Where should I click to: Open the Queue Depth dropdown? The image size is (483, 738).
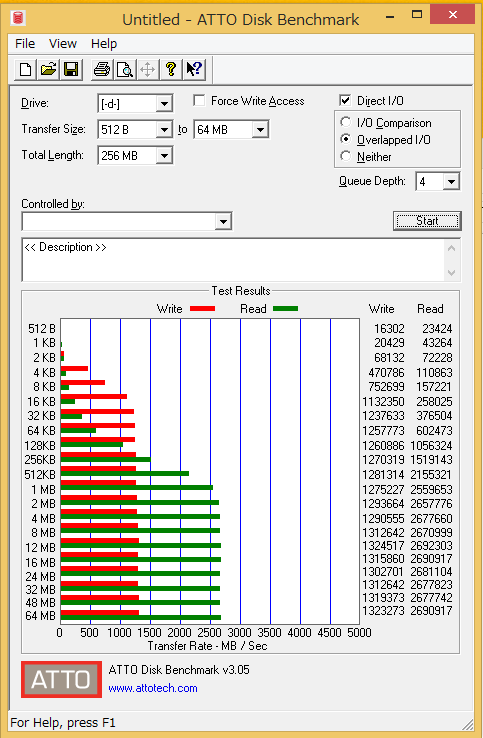coord(451,181)
